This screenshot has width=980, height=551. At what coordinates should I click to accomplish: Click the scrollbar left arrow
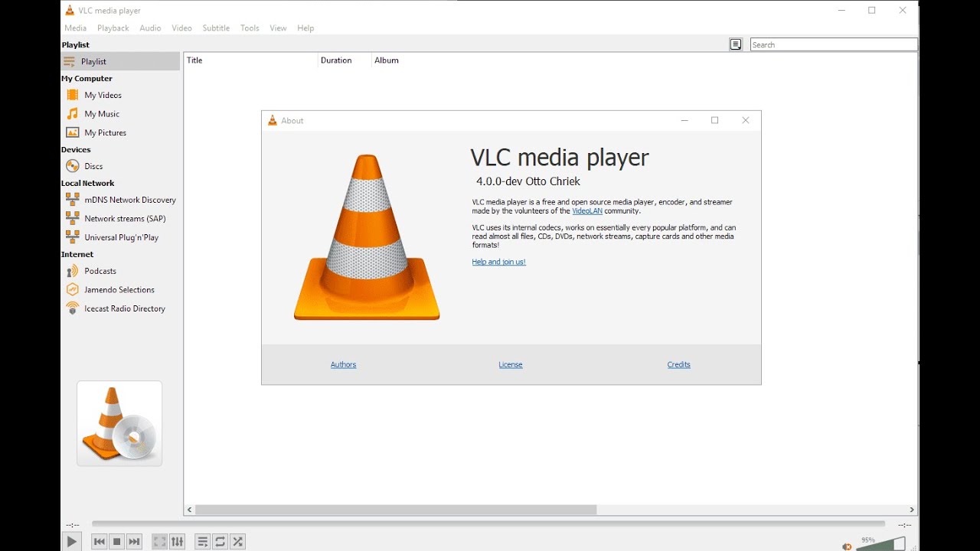tap(190, 510)
